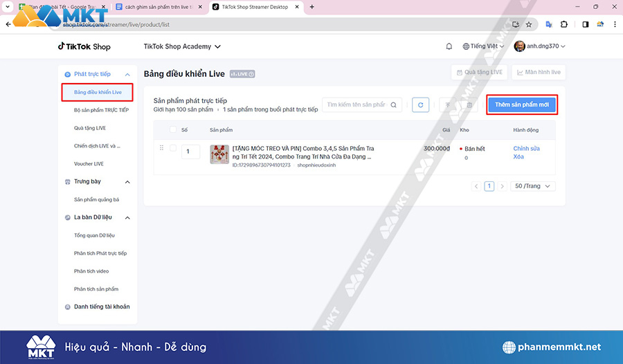Select page 1 in pagination

tap(489, 186)
